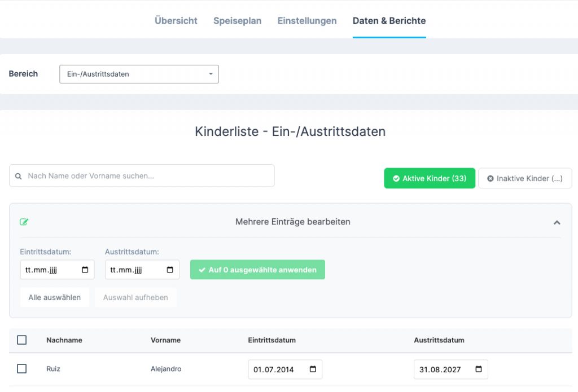Check the checkbox for Ruiz Alejandro

(22, 369)
